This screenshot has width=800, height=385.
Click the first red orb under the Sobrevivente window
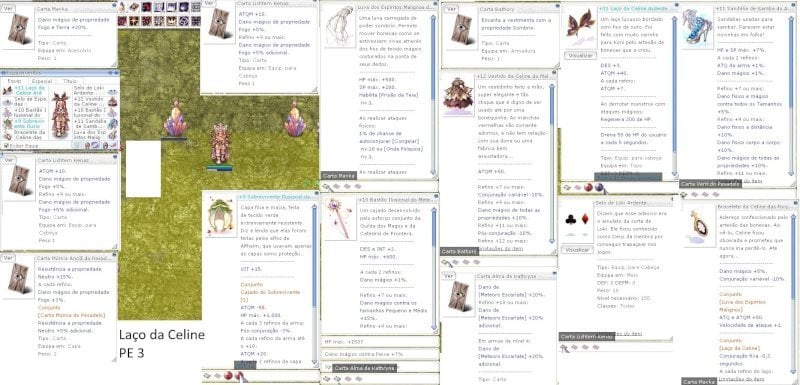point(229,375)
